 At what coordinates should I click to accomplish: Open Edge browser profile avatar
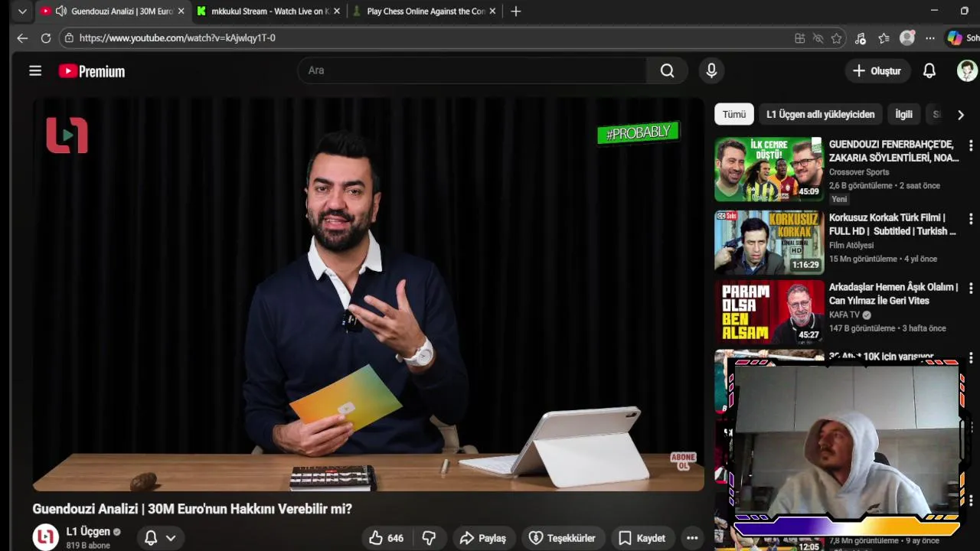(907, 38)
